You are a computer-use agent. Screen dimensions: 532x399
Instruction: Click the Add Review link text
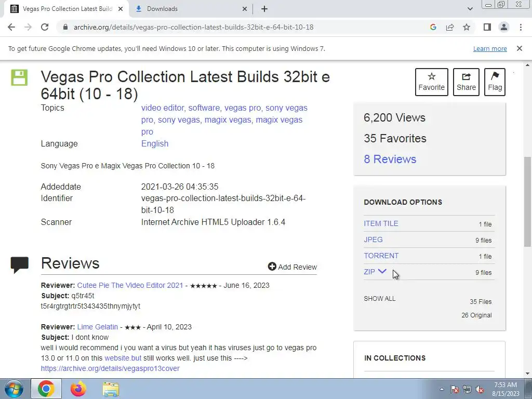click(297, 267)
